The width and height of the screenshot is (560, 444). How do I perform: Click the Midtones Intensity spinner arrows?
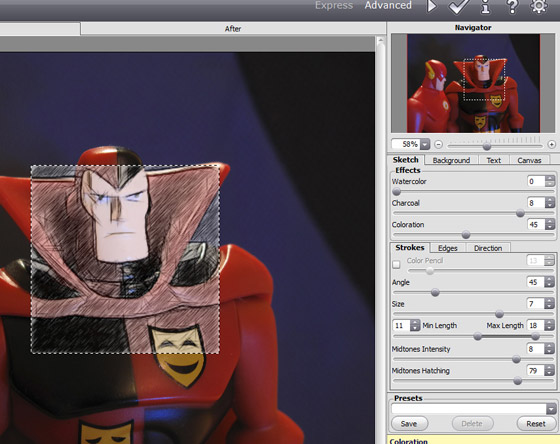coord(549,349)
